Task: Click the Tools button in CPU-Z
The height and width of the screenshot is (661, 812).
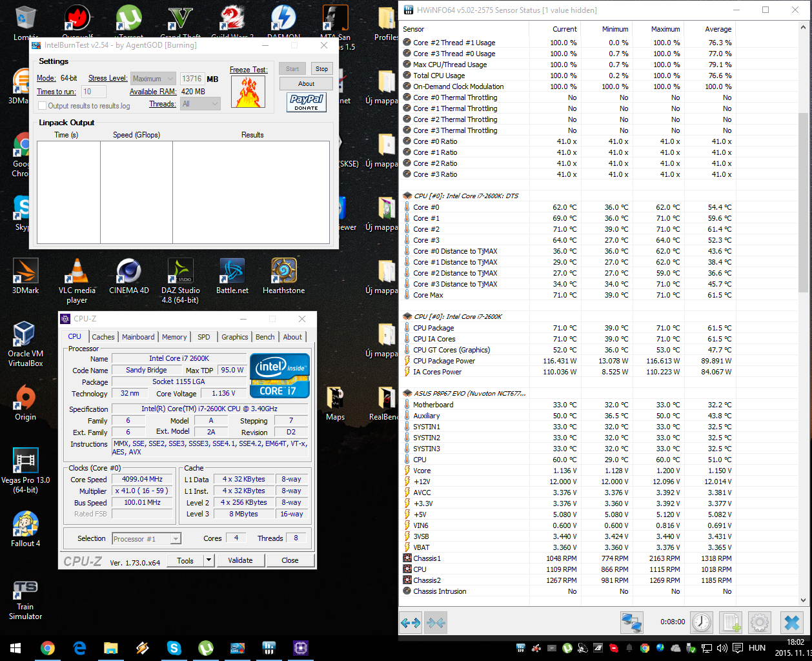Action: click(185, 560)
